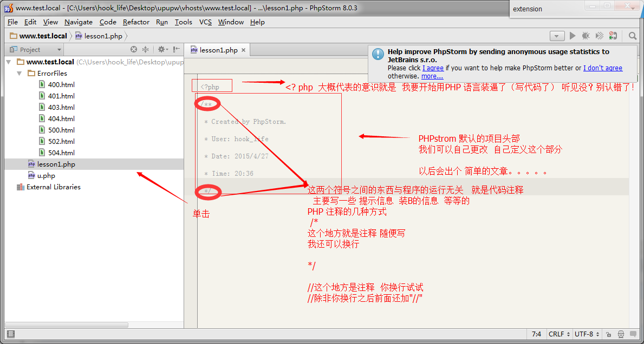The height and width of the screenshot is (344, 644).
Task: Open the UTF-8 file encoding dropdown
Action: [587, 334]
